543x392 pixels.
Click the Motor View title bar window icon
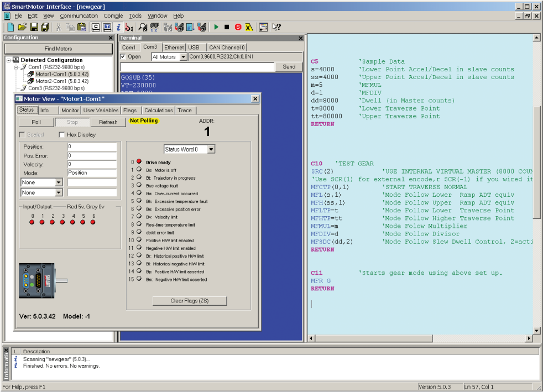[x=19, y=99]
